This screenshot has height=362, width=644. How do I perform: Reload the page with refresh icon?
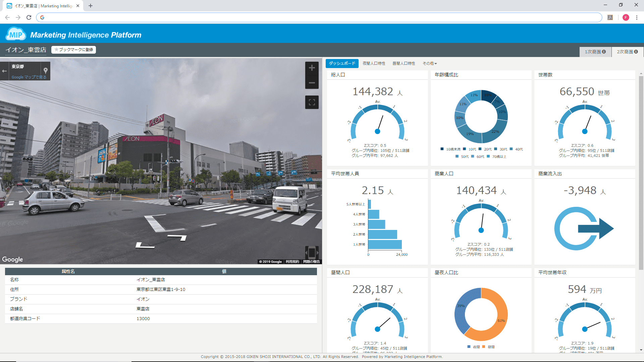point(29,17)
